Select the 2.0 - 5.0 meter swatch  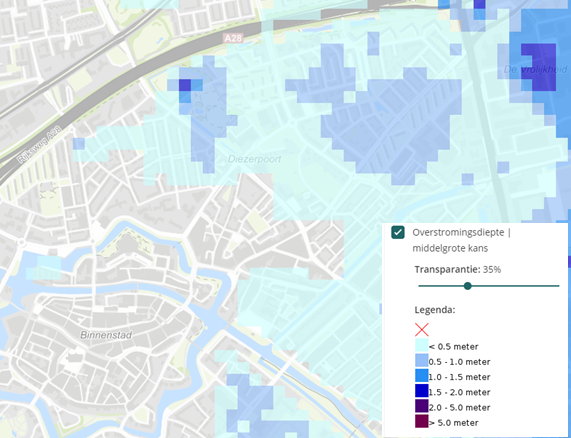[422, 406]
